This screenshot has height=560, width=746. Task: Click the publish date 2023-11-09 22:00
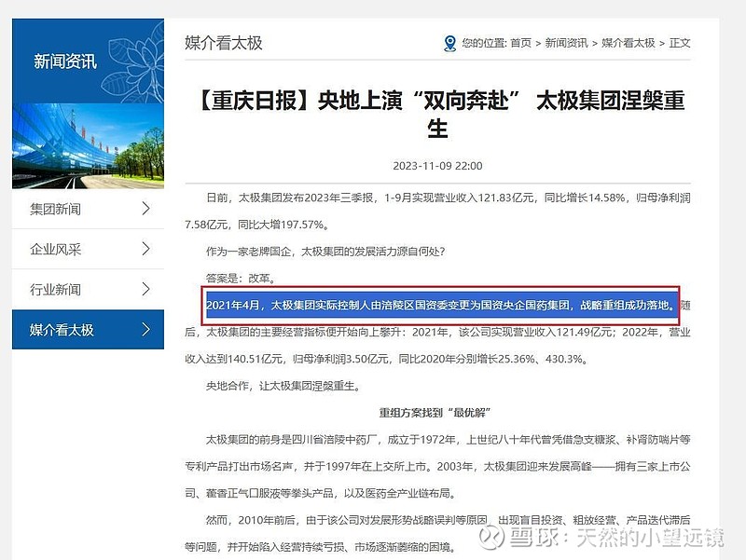click(x=437, y=166)
